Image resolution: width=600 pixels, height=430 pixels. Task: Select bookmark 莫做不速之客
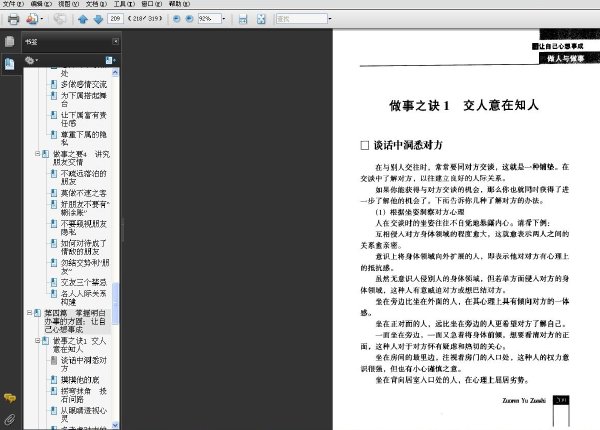point(84,193)
